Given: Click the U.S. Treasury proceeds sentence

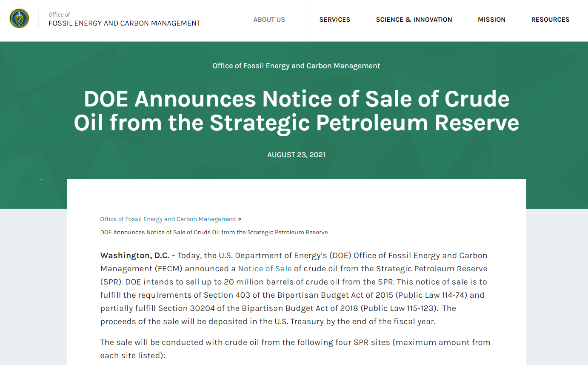Looking at the screenshot, I should tap(268, 321).
